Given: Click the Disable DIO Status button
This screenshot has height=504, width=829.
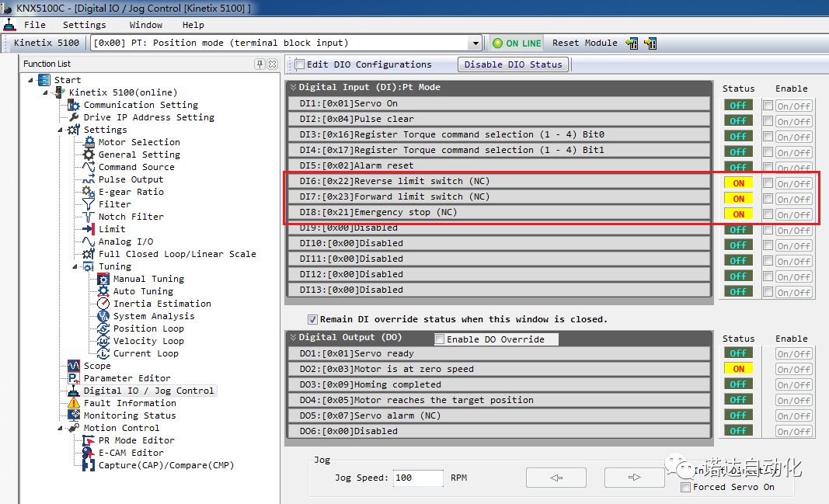Looking at the screenshot, I should pos(513,64).
